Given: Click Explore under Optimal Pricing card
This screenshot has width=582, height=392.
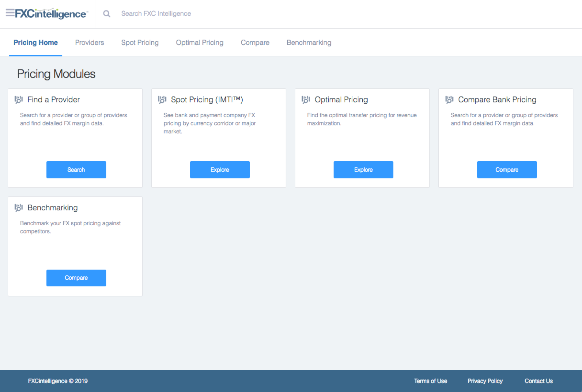Looking at the screenshot, I should [363, 170].
